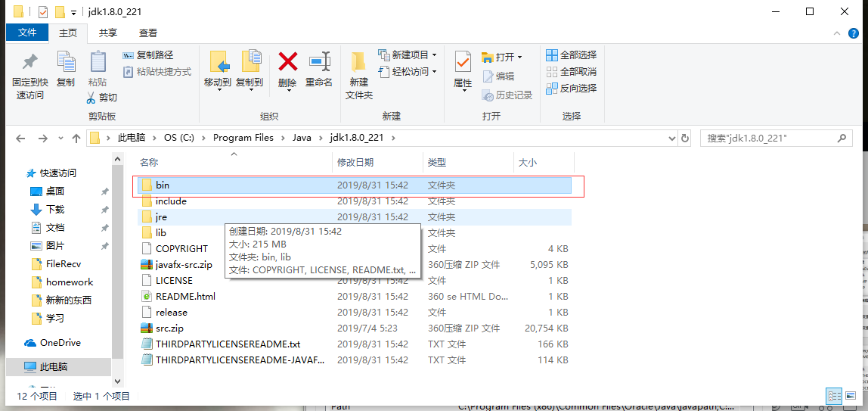Open the 打开 (Open) dropdown button
Screen dimensions: 868x411
point(501,57)
